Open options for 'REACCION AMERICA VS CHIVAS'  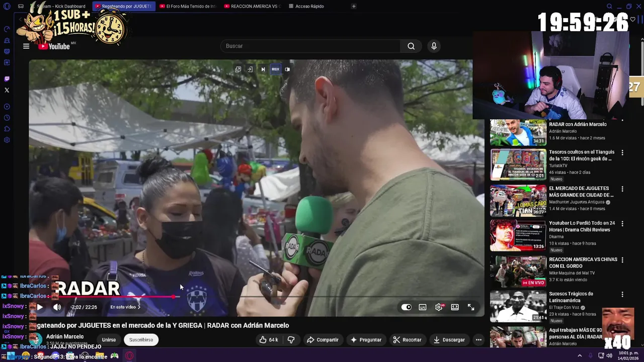click(x=622, y=260)
